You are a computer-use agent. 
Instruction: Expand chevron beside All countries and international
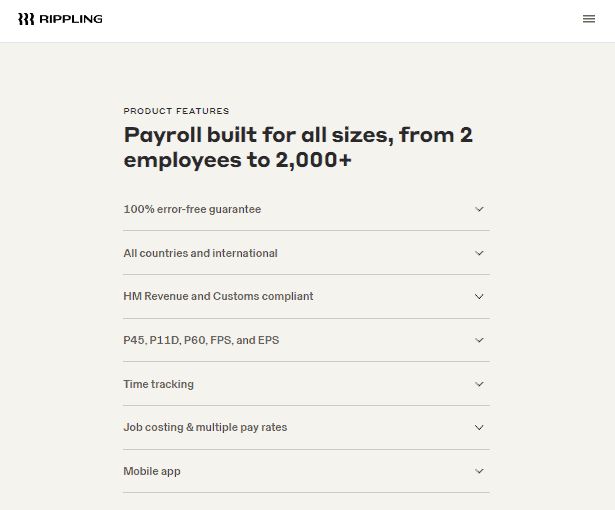(x=479, y=253)
